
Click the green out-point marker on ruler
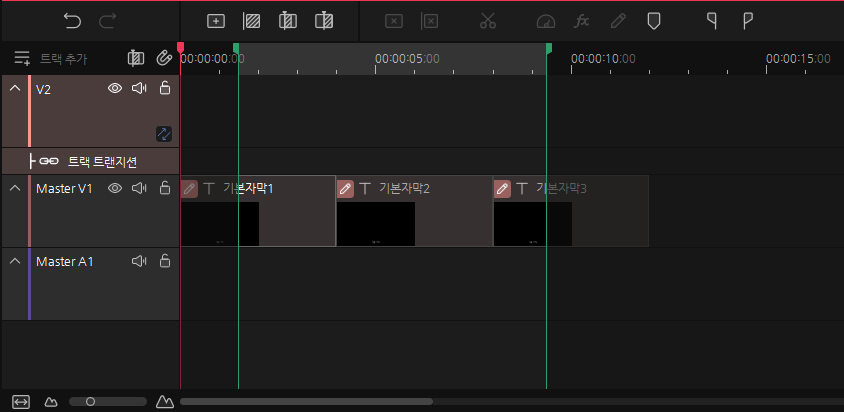pyautogui.click(x=548, y=48)
